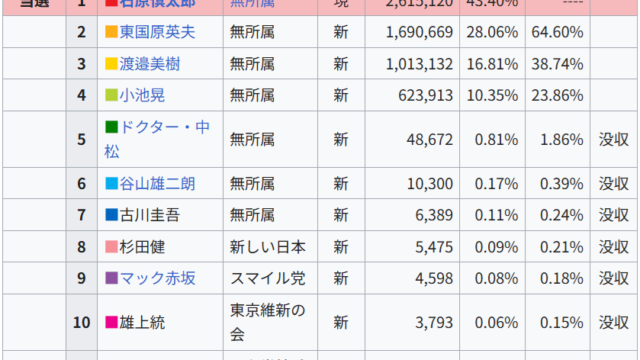This screenshot has width=640, height=360.
Task: Open the マック赤坂 link
Action: [157, 278]
